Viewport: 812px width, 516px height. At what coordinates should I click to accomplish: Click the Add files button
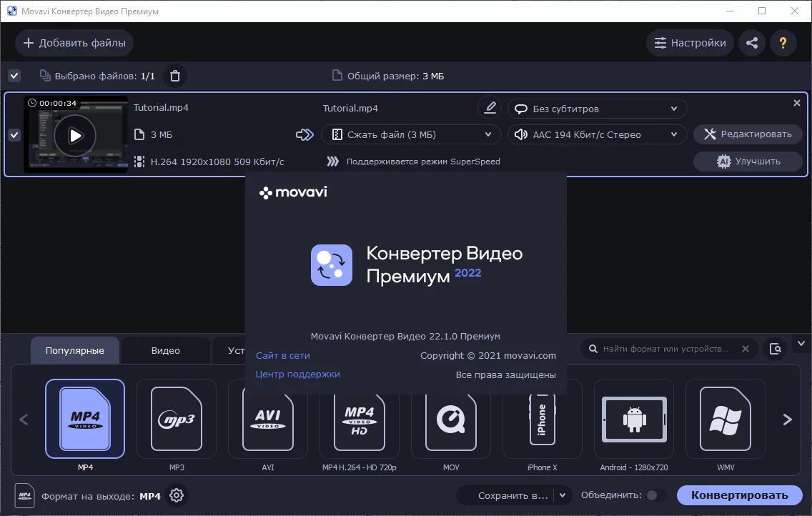tap(74, 43)
